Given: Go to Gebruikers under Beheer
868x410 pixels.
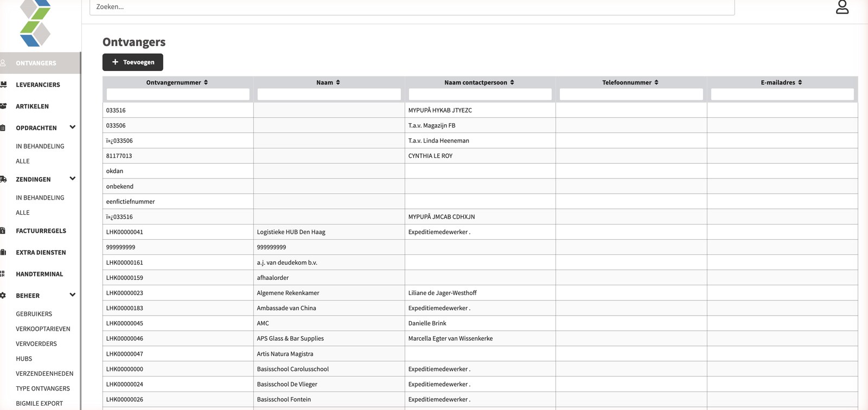Looking at the screenshot, I should point(34,314).
